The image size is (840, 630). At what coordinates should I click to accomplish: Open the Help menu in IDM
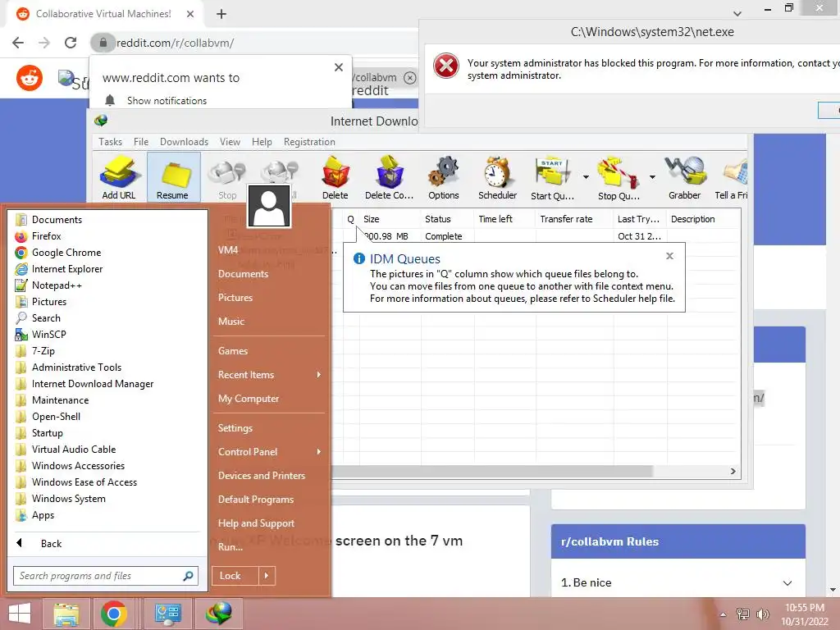(x=262, y=141)
